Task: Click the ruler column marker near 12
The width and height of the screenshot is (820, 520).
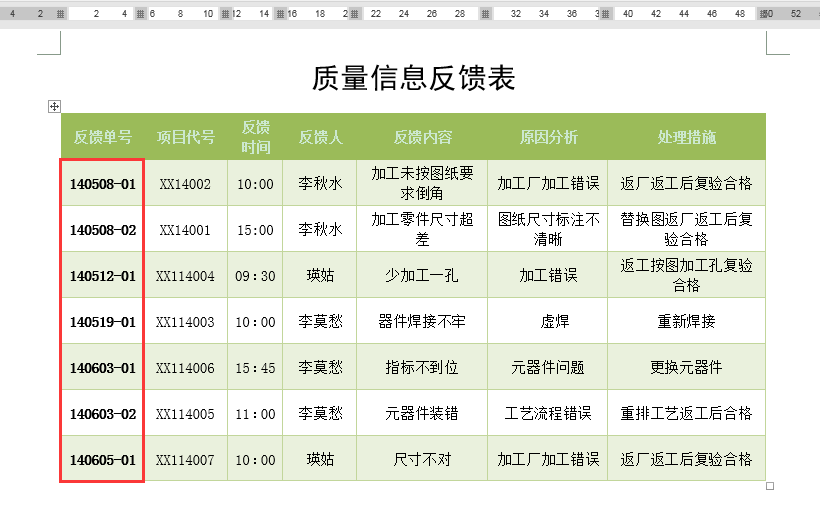Action: (225, 14)
